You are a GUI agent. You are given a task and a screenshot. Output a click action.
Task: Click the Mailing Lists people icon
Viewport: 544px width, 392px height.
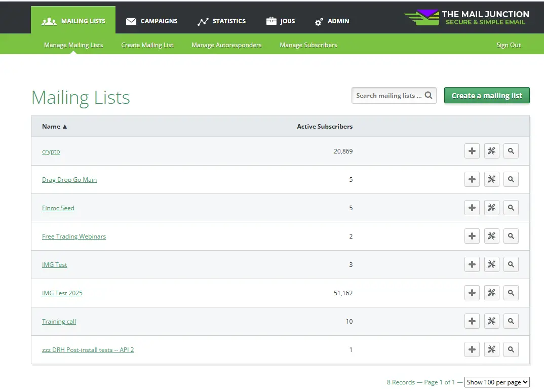pyautogui.click(x=49, y=21)
